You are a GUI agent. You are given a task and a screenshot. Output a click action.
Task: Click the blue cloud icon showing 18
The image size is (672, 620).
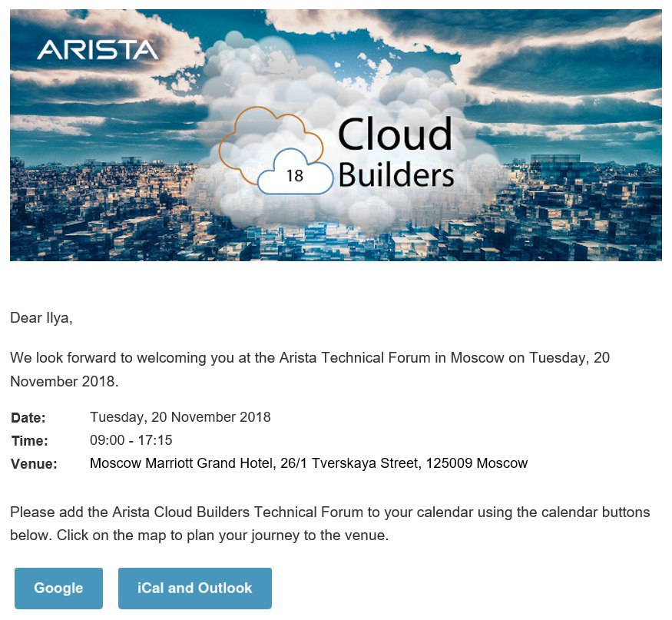(295, 172)
